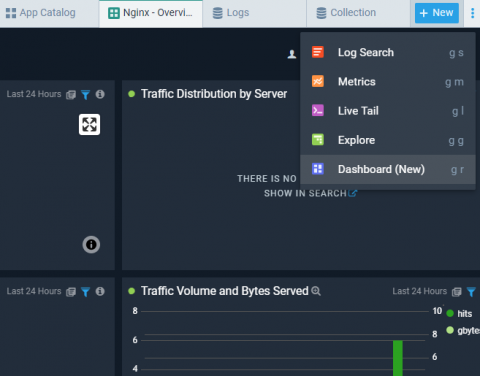Click the green status dot of Traffic Distribution
This screenshot has height=376, width=480.
(x=132, y=94)
